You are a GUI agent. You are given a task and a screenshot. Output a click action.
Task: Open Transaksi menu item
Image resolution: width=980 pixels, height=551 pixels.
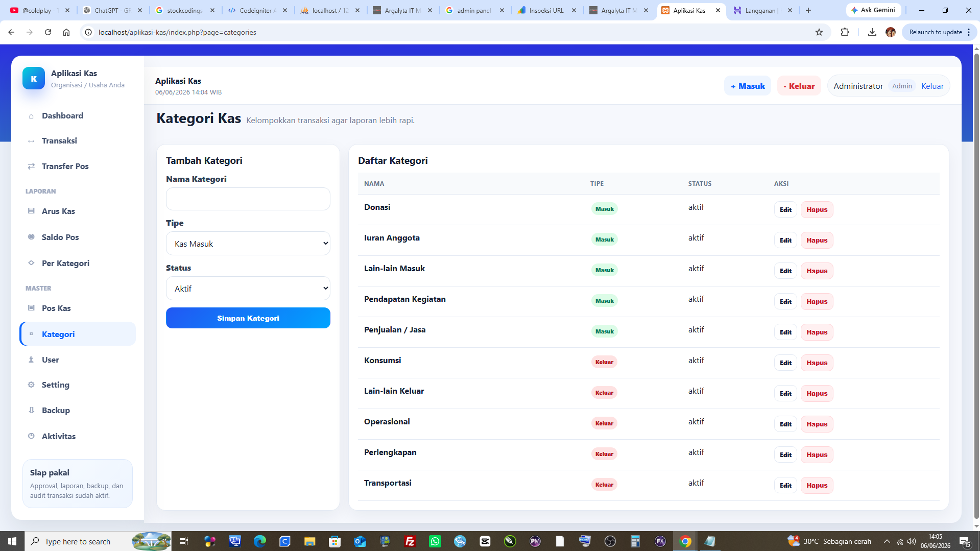tap(78, 141)
